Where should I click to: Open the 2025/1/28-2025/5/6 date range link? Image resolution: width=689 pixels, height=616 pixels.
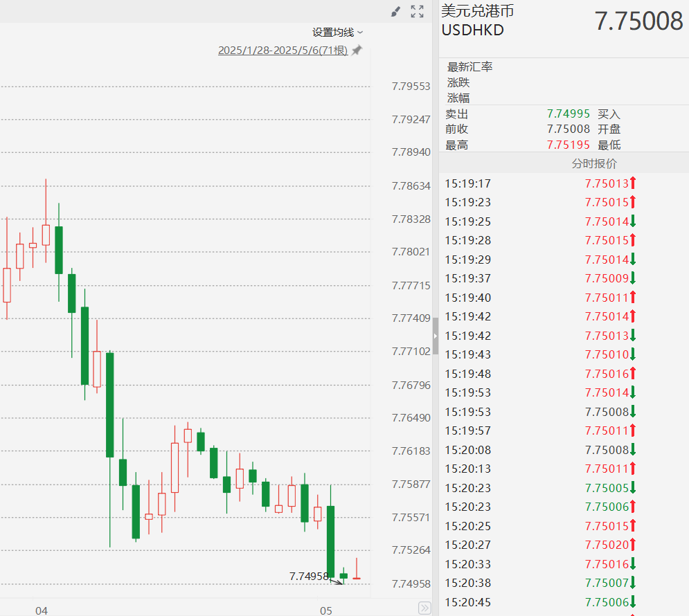click(283, 51)
